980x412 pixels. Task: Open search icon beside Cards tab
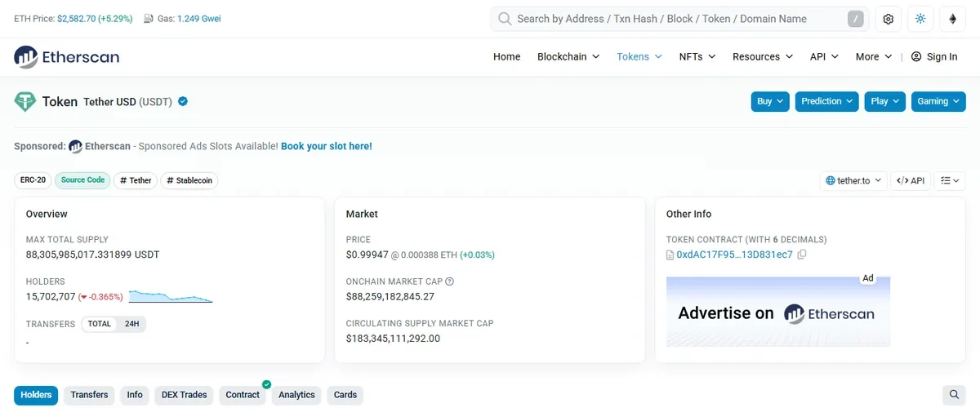[954, 395]
